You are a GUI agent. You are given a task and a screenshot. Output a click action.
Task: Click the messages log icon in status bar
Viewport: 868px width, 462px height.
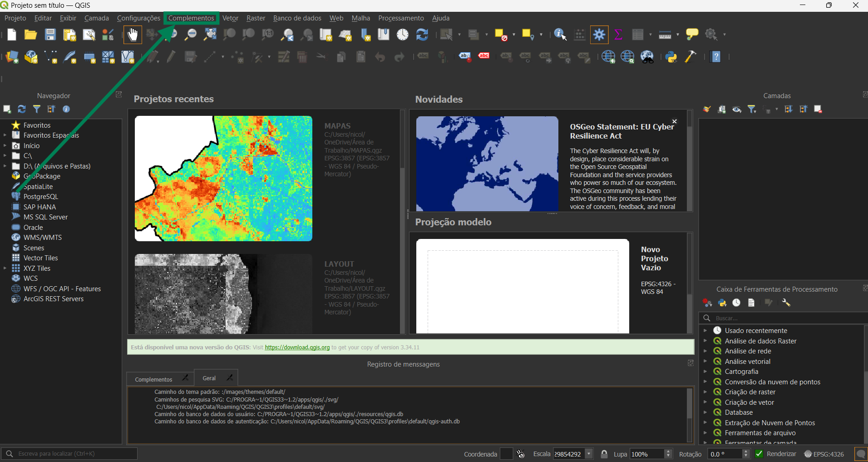pyautogui.click(x=860, y=454)
